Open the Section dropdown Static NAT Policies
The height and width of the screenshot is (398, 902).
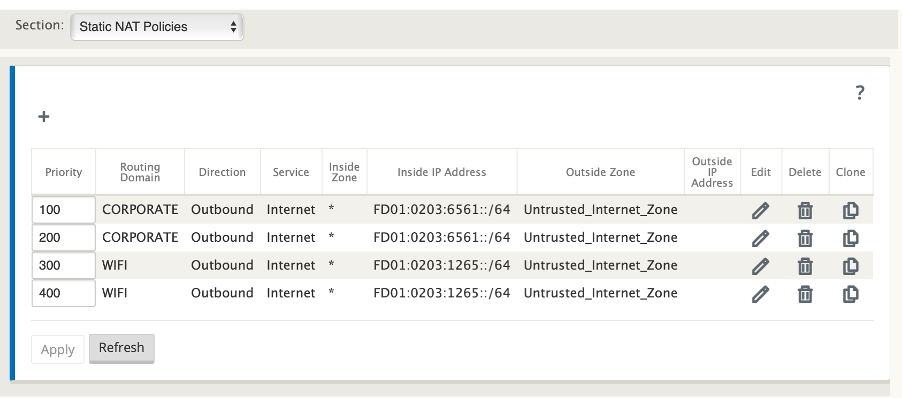click(157, 27)
